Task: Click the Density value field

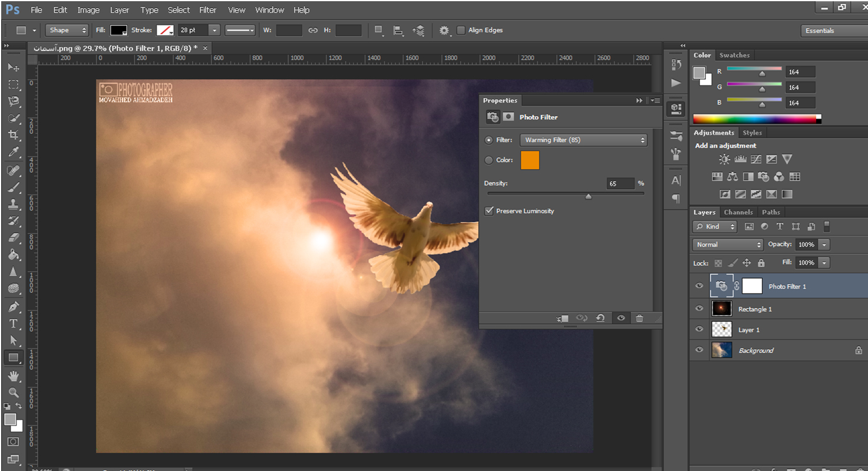Action: point(621,184)
